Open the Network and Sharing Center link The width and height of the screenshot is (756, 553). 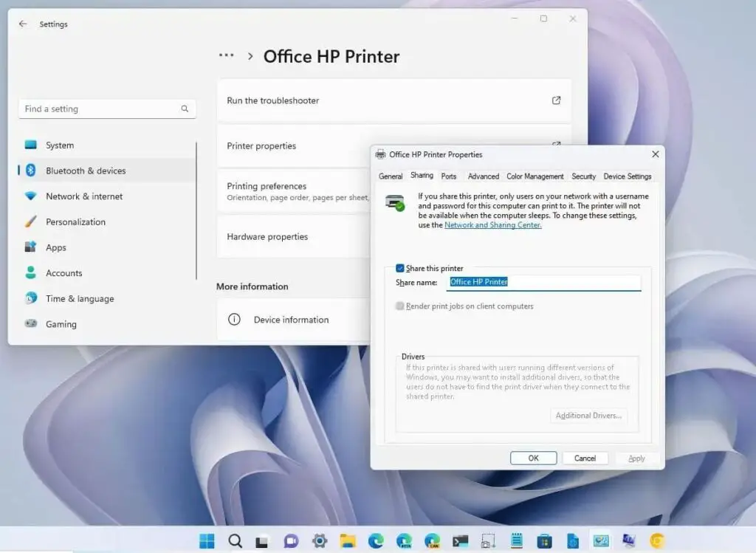[492, 225]
